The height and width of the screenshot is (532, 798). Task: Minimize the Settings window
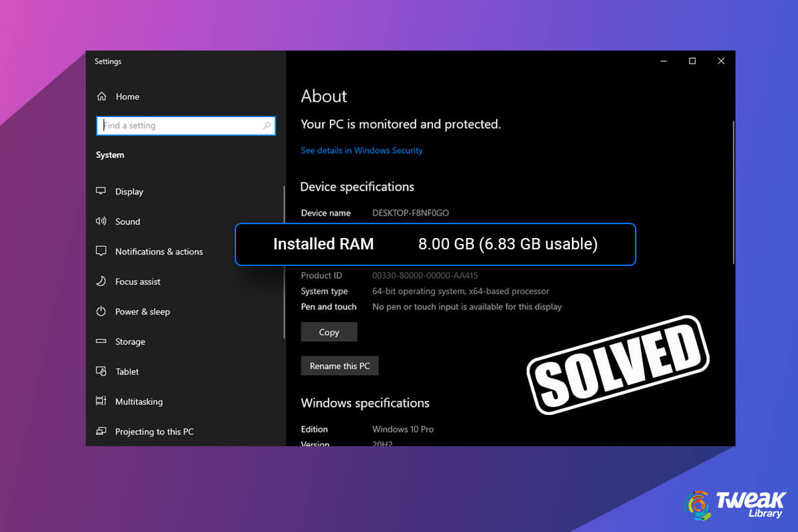pyautogui.click(x=664, y=61)
